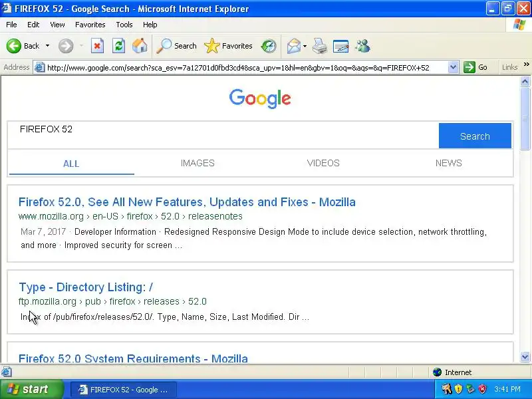
Task: Click the Google logo
Action: [x=260, y=98]
